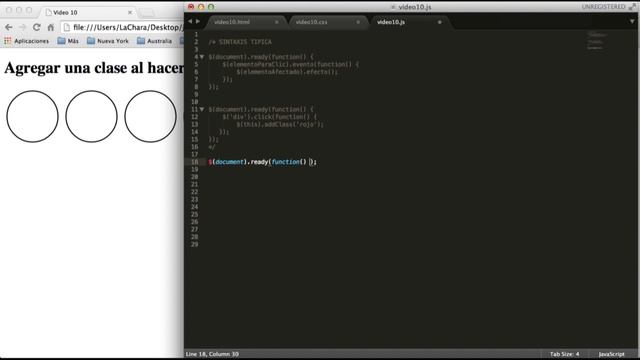Open the Chrome home page icon

pyautogui.click(x=51, y=27)
